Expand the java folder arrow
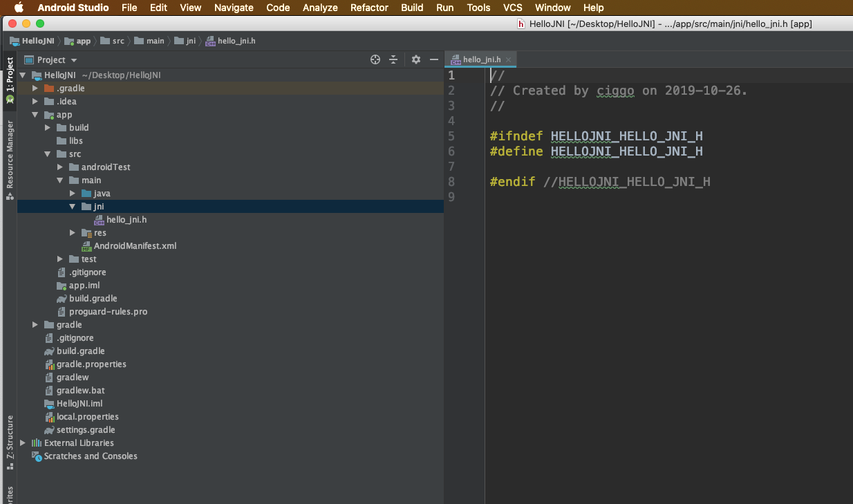This screenshot has width=853, height=504. coord(73,194)
